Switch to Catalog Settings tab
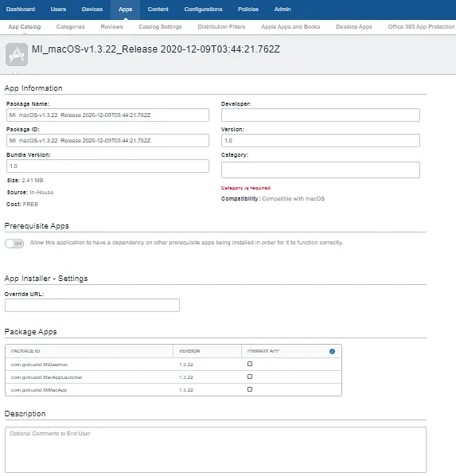Viewport: 456px width, 476px height. pyautogui.click(x=160, y=27)
